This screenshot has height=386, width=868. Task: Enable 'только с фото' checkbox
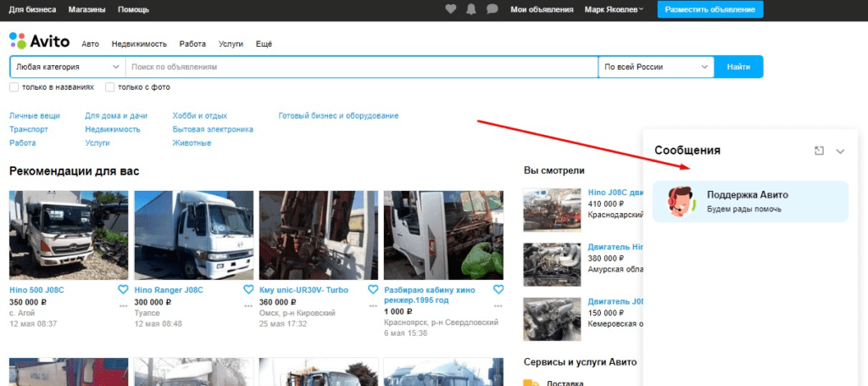(x=110, y=87)
